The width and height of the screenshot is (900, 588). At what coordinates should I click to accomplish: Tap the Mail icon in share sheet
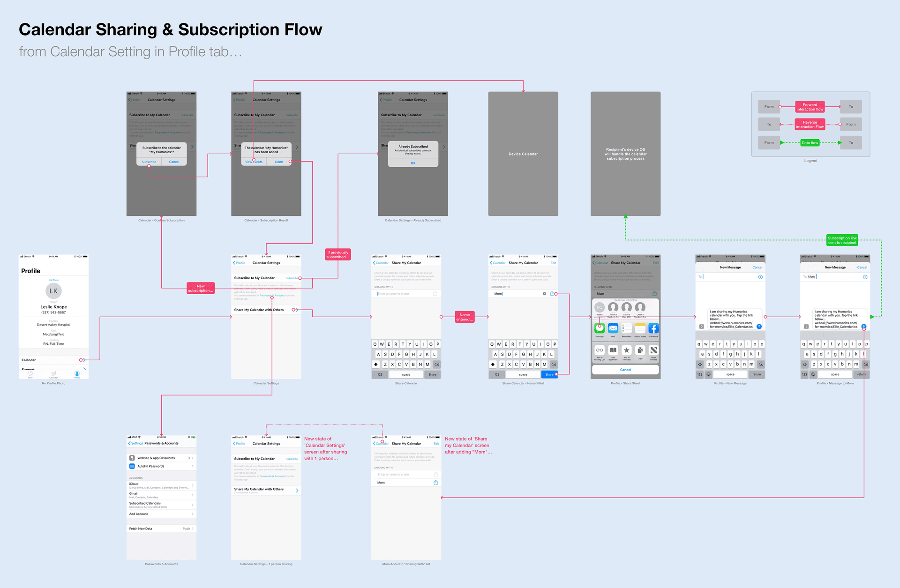(x=613, y=328)
